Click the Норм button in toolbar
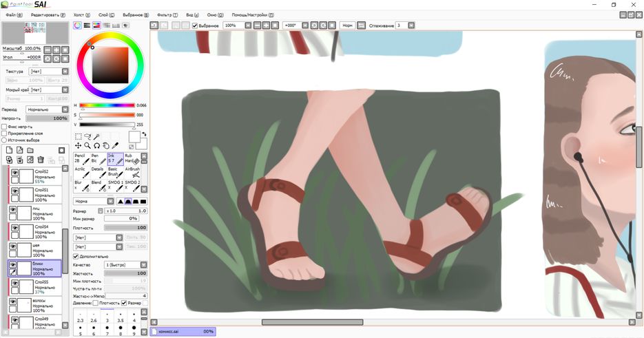 point(347,25)
